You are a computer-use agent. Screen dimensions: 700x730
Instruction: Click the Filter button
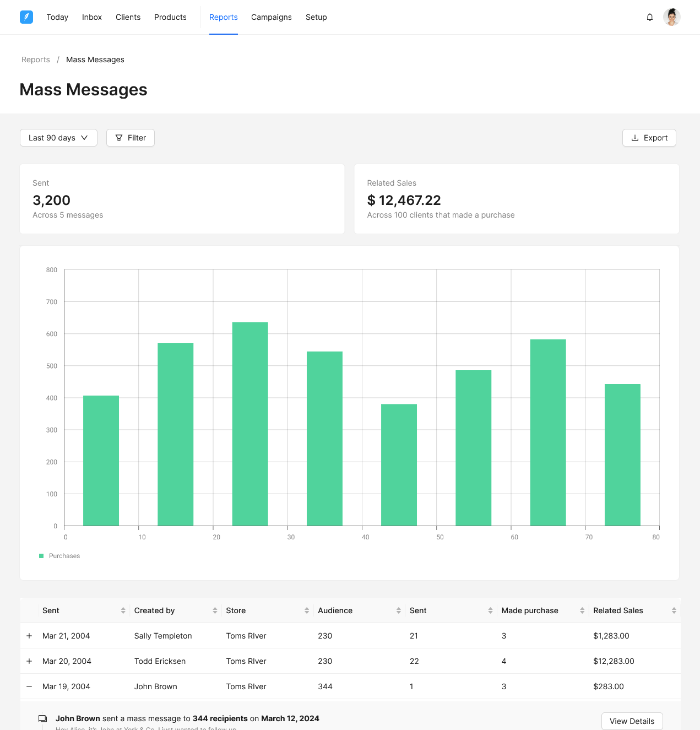click(x=131, y=138)
